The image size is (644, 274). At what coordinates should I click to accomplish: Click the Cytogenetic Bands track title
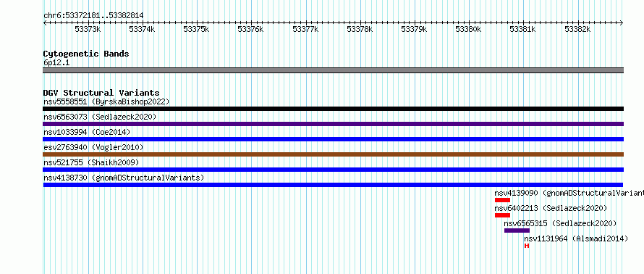tap(86, 54)
